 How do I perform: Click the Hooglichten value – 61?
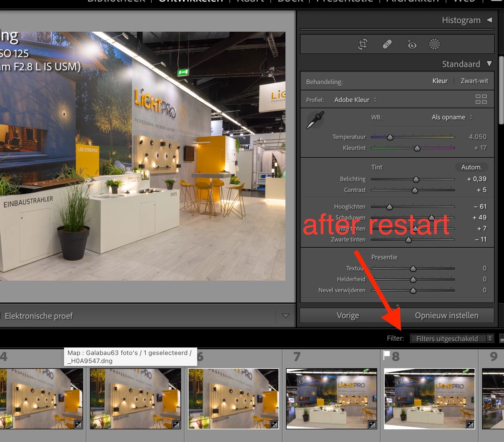tap(480, 207)
